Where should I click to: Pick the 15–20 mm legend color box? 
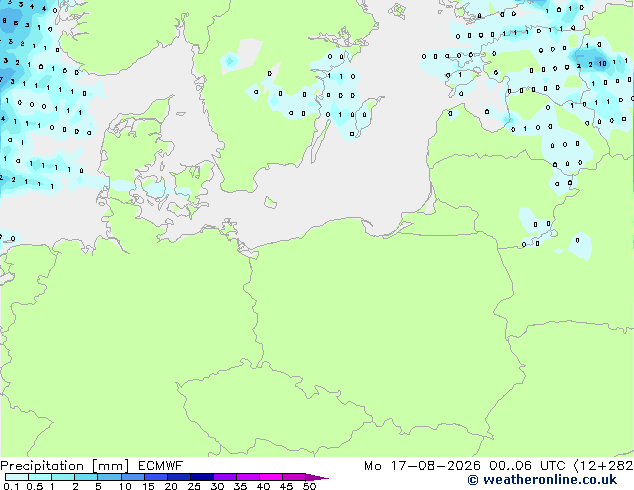pos(156,477)
